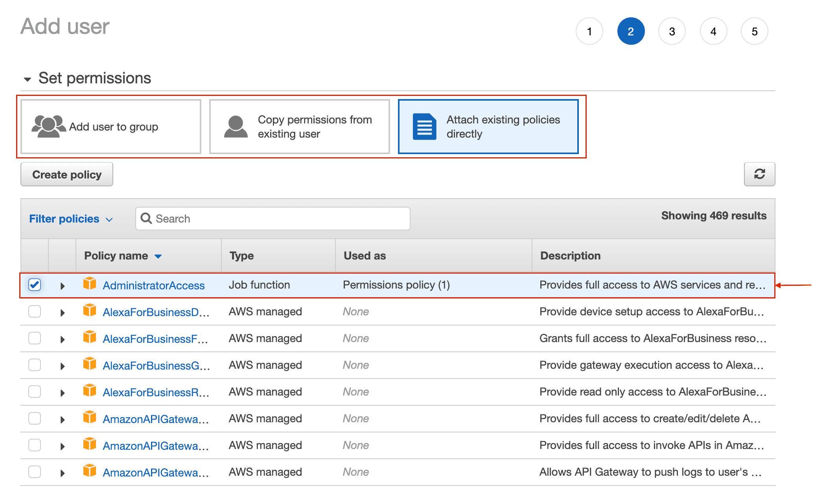
Task: Click the group icon in Add user to group
Action: pyautogui.click(x=49, y=126)
